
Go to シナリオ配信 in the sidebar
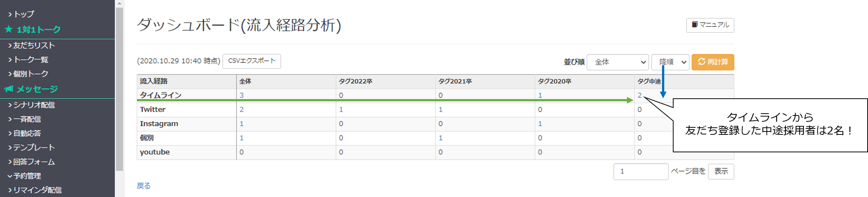[x=31, y=105]
